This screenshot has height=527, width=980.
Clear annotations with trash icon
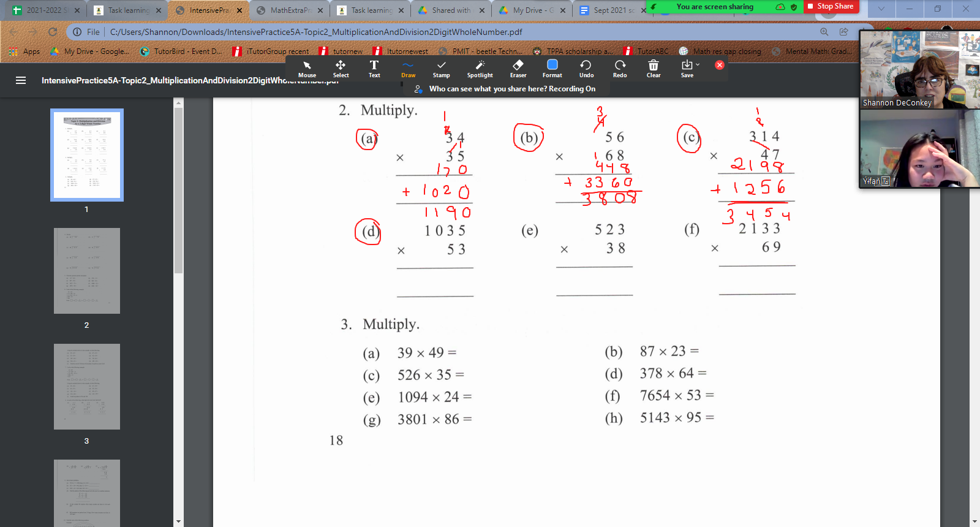[654, 69]
